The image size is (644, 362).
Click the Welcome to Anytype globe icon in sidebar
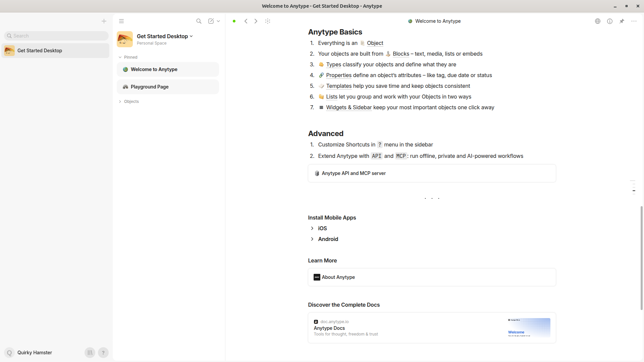[125, 69]
